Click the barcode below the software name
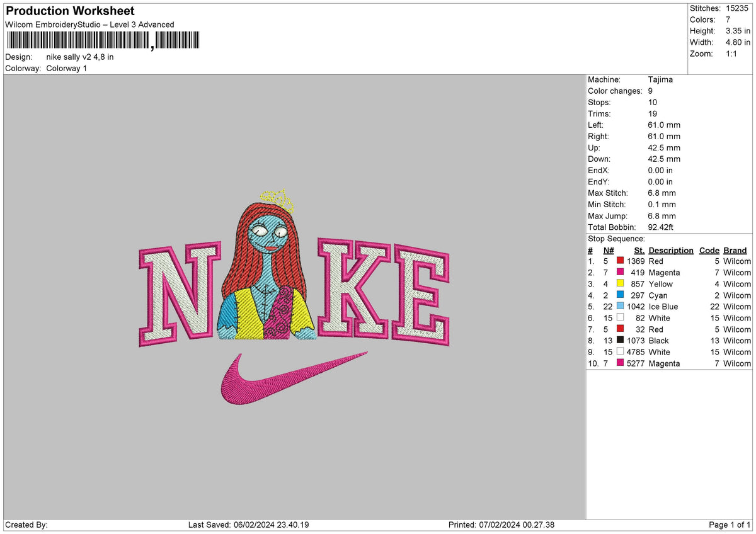Viewport: 756px width, 534px height. 103,41
